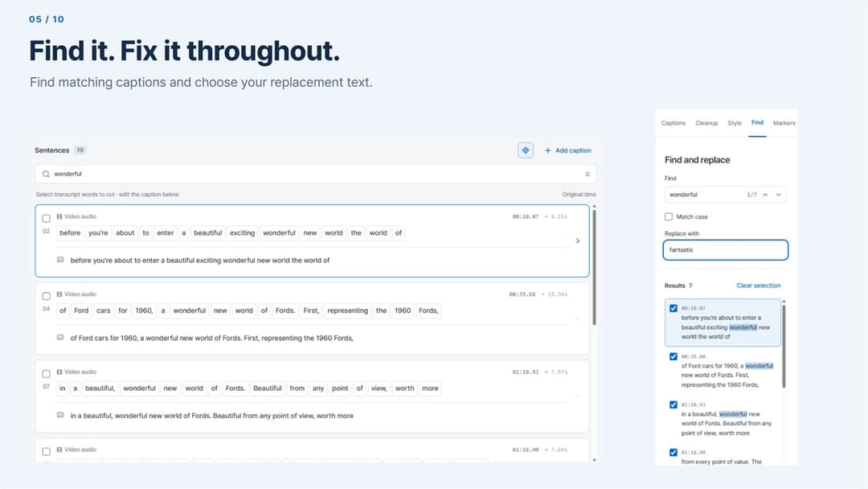The height and width of the screenshot is (489, 868).
Task: Open the Cleanup tab
Action: [x=706, y=123]
